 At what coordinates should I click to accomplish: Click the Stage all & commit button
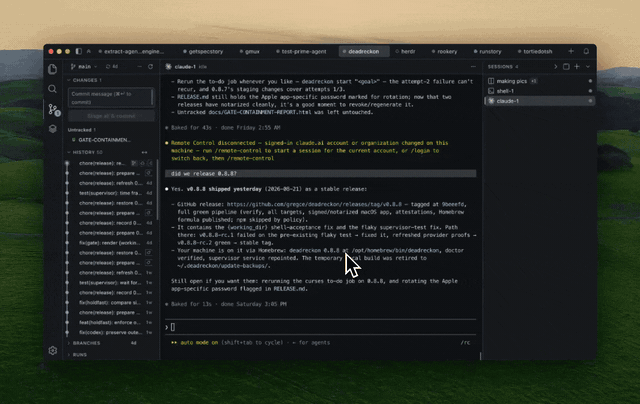click(x=111, y=116)
